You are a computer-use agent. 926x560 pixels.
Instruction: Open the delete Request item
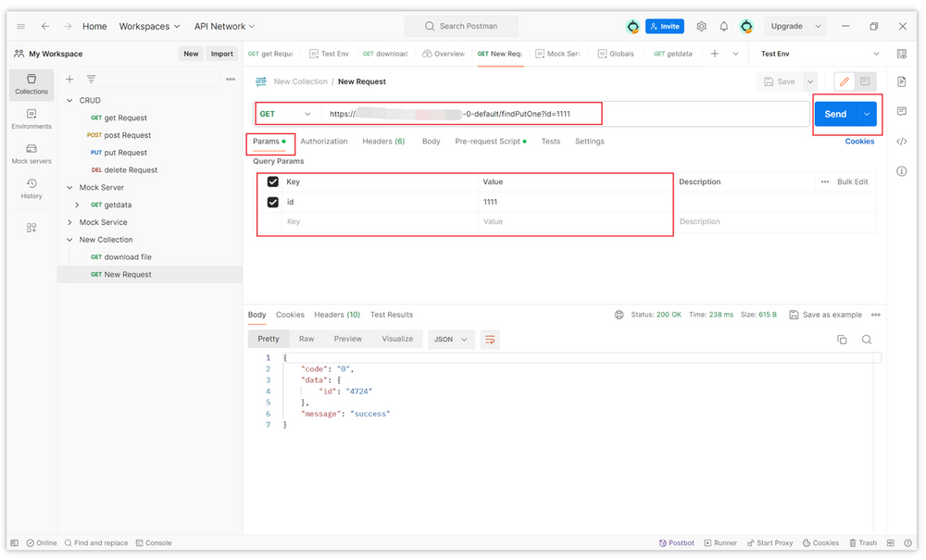(x=131, y=170)
